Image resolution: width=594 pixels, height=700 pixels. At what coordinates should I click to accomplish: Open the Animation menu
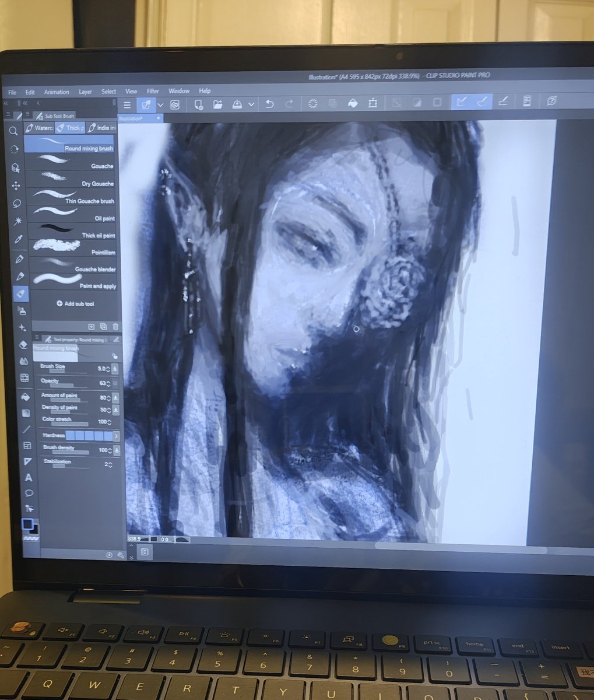(57, 92)
